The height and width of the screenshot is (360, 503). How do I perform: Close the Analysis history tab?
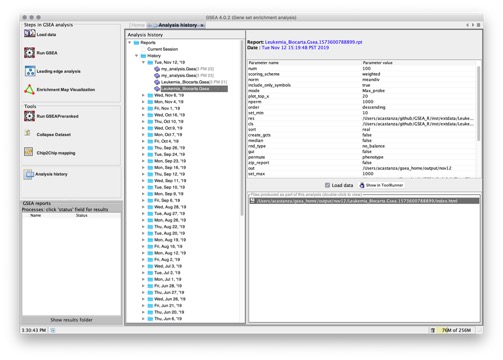pyautogui.click(x=201, y=25)
